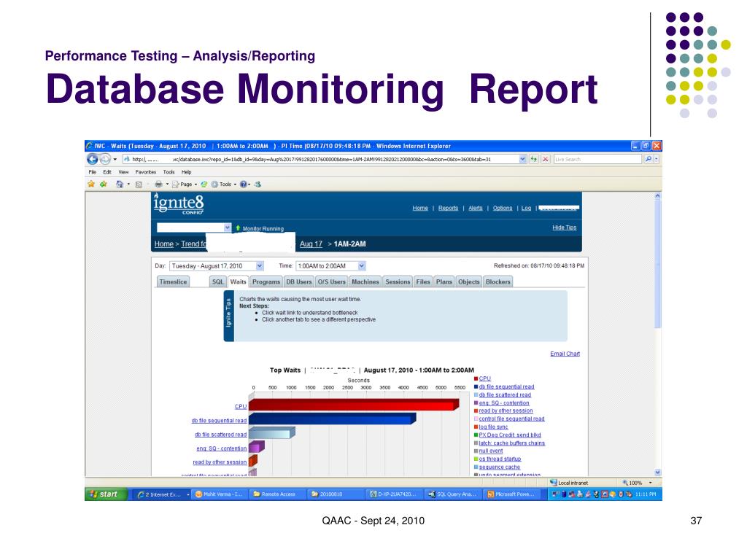
Task: Click the purple enq: SQ - contention bar
Action: tap(257, 447)
